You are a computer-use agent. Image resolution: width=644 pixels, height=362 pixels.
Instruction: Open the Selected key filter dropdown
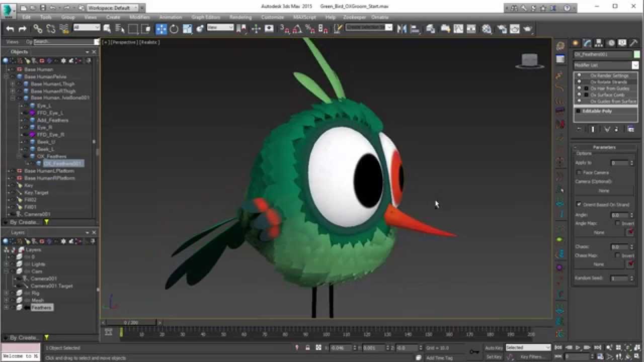click(x=528, y=347)
